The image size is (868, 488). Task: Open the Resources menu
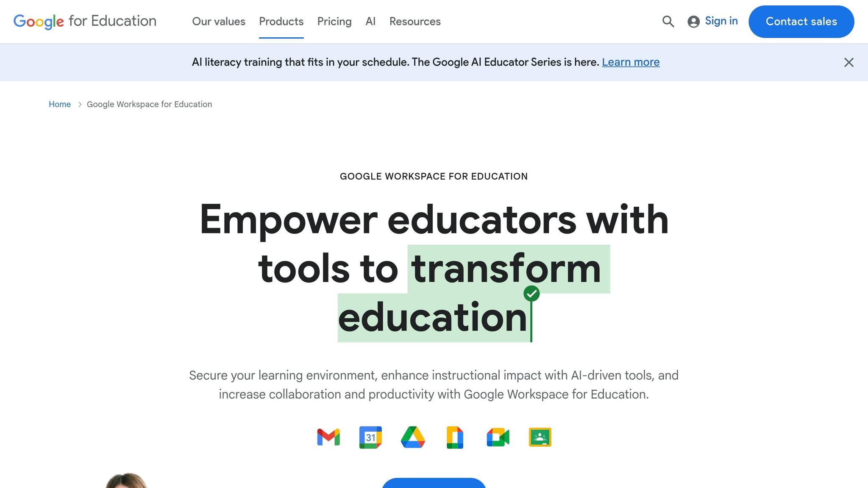415,22
